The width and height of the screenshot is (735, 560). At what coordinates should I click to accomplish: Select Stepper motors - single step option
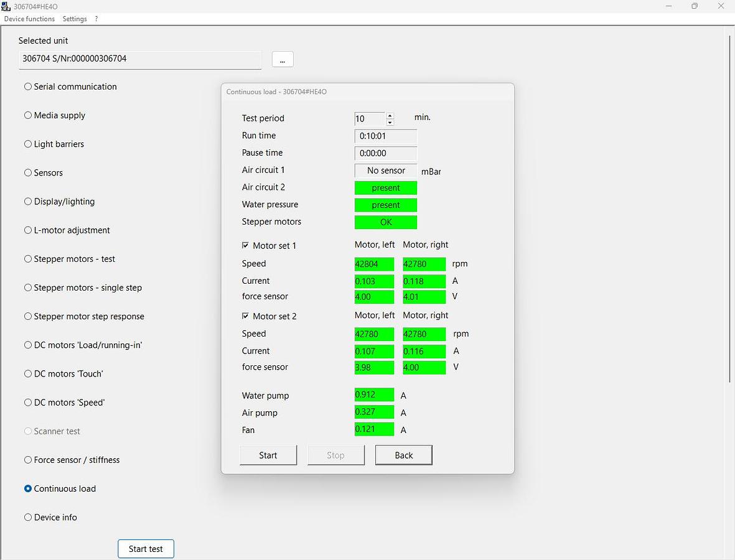click(x=83, y=287)
